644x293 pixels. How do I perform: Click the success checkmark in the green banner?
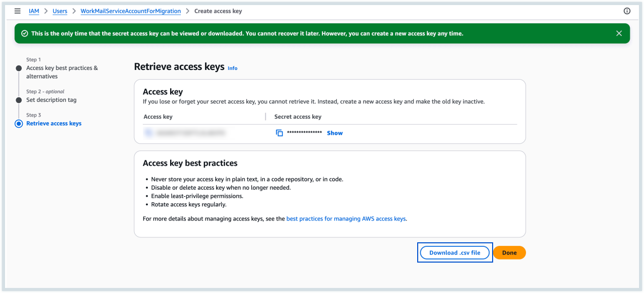(24, 33)
